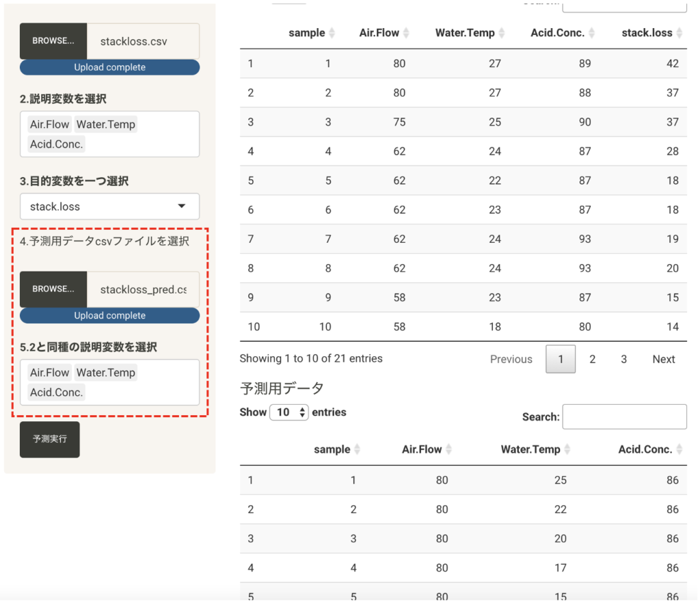The image size is (700, 610).
Task: Click Next to advance the table page
Action: click(x=662, y=359)
